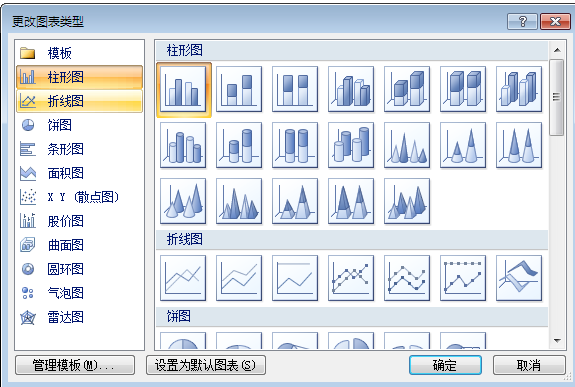This screenshot has width=575, height=387.
Task: Open help with the question mark button
Action: click(522, 22)
